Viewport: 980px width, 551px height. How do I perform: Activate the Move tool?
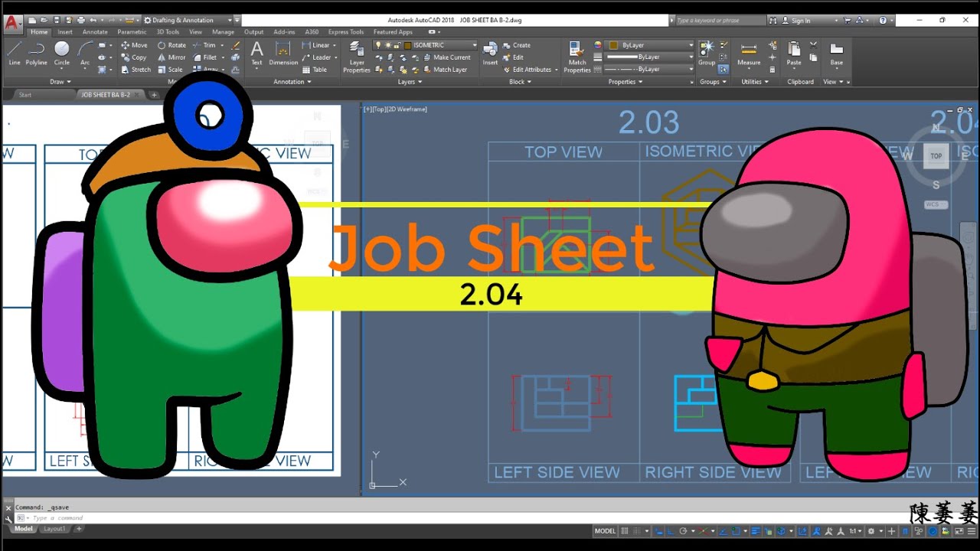134,45
